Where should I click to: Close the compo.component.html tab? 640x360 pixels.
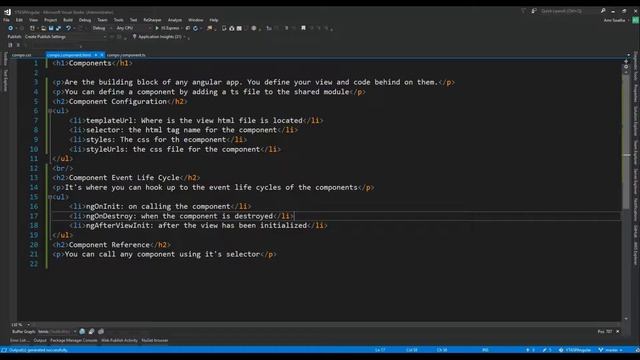tap(102, 55)
